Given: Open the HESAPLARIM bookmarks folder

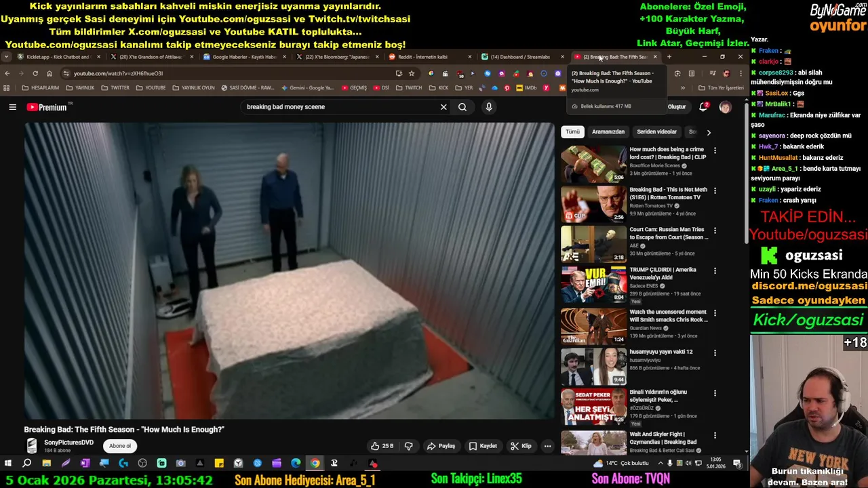Looking at the screenshot, I should [x=41, y=87].
